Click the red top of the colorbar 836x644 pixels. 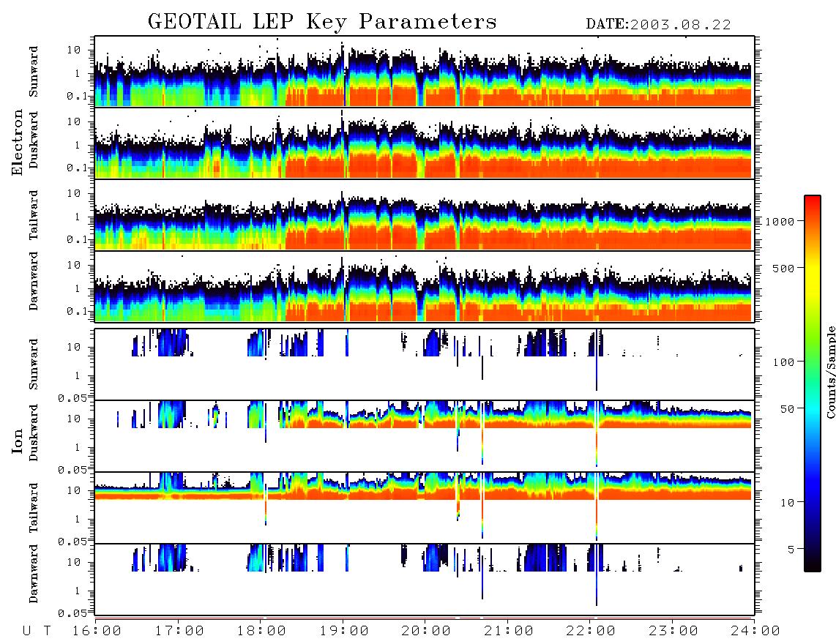coord(813,205)
